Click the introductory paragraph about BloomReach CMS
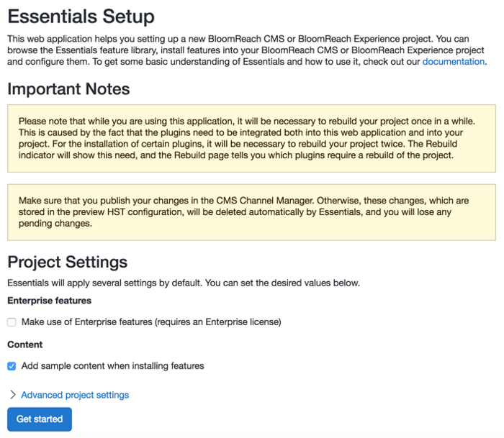 point(247,50)
